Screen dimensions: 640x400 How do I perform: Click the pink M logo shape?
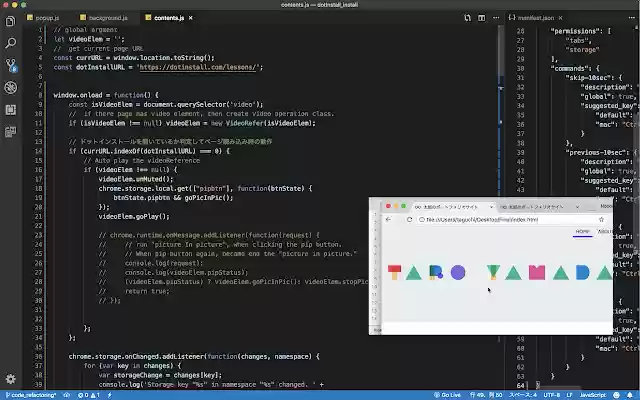(x=537, y=272)
